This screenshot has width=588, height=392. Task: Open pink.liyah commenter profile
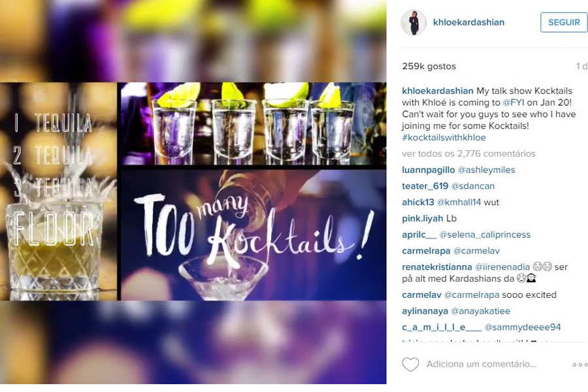(x=423, y=218)
